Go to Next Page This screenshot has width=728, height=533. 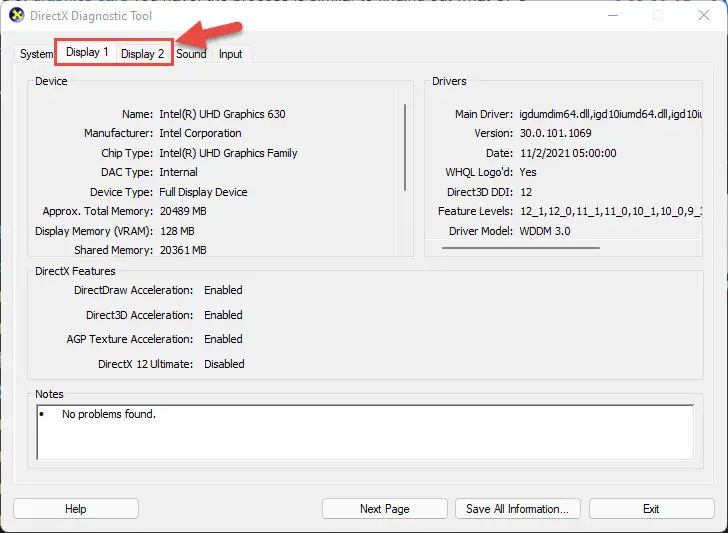[384, 509]
